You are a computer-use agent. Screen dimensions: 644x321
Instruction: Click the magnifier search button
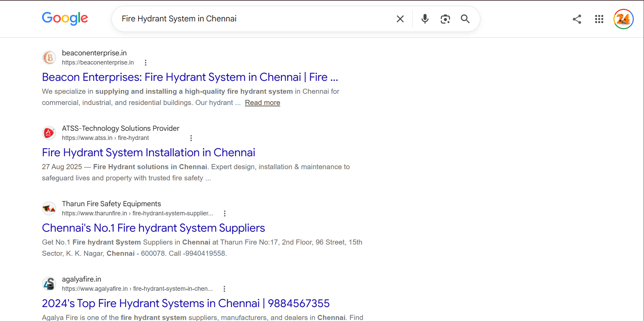465,19
